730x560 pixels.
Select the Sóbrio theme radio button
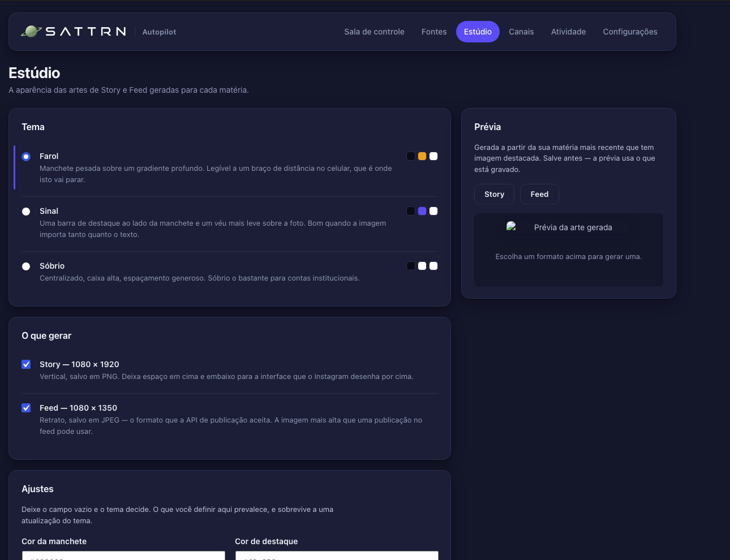click(26, 266)
